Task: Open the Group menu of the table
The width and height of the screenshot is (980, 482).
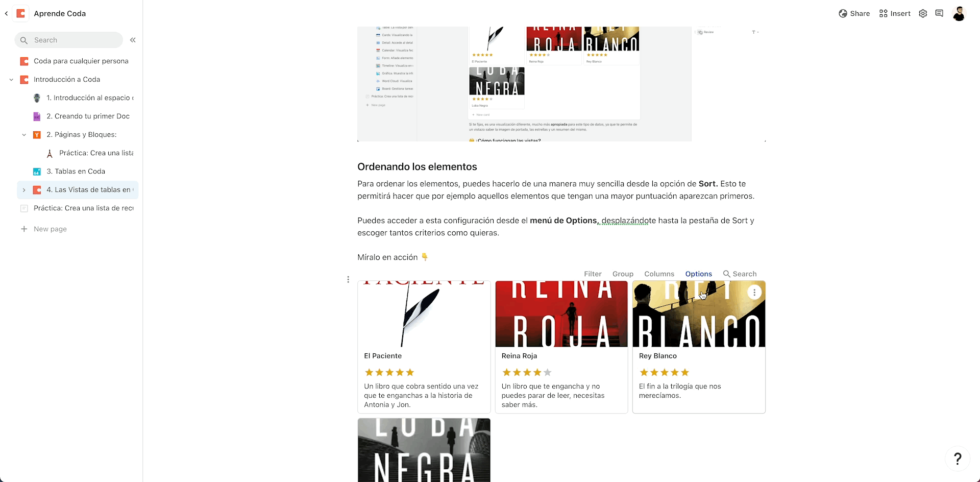Action: pos(623,274)
